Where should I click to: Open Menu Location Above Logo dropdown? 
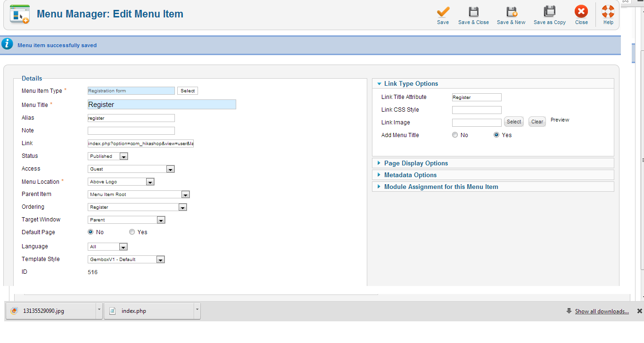pyautogui.click(x=121, y=181)
